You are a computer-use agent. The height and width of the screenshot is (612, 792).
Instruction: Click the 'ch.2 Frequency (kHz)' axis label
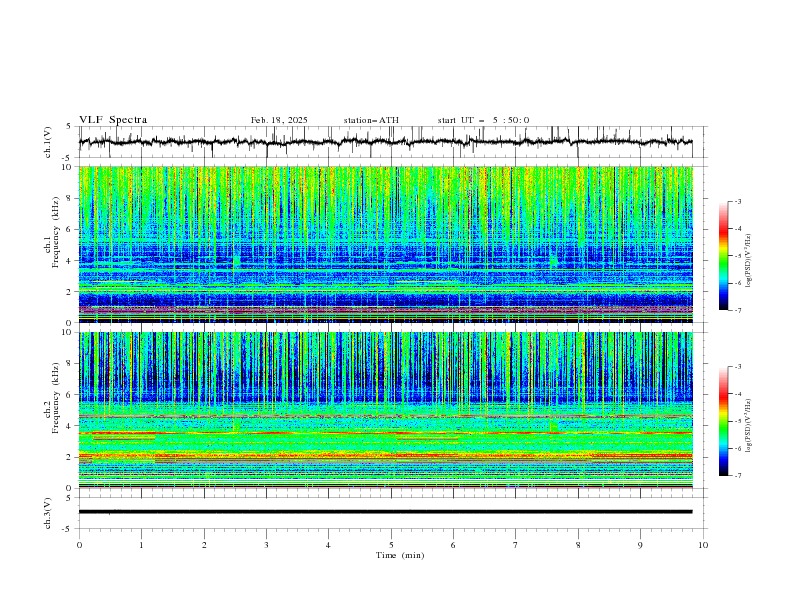click(52, 398)
